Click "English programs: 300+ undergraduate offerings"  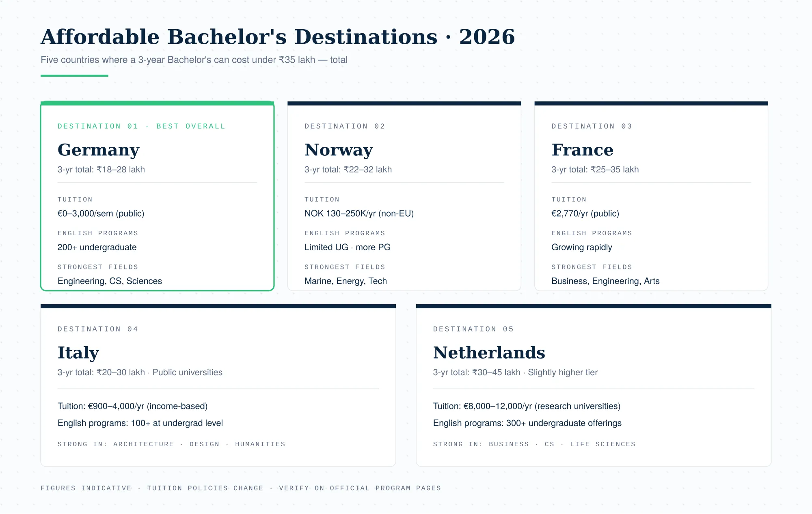tap(527, 423)
